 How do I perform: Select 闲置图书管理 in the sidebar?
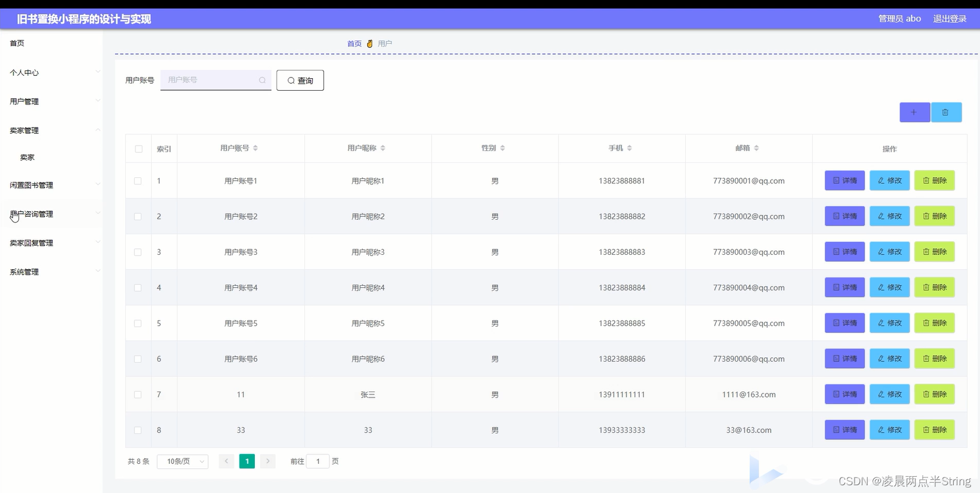coord(32,185)
